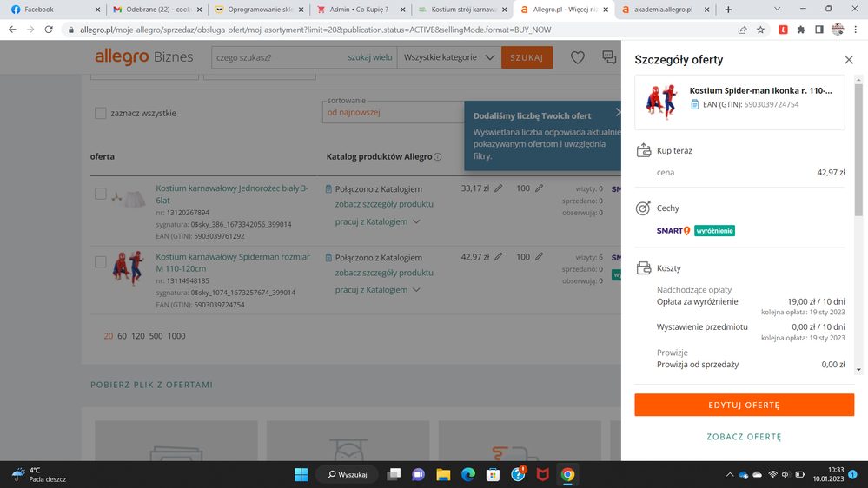Screen dimensions: 868x488
Task: Open Microsoft Store from the taskbar
Action: [493, 474]
